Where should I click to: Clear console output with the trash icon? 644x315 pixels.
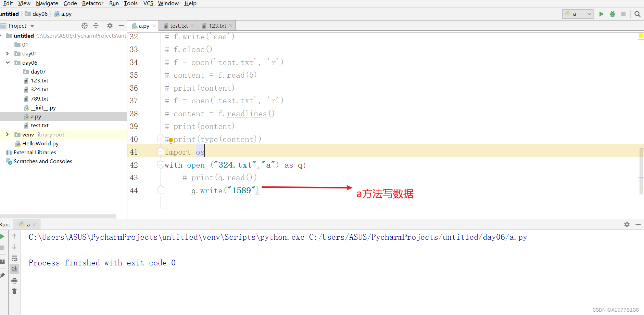point(14,291)
